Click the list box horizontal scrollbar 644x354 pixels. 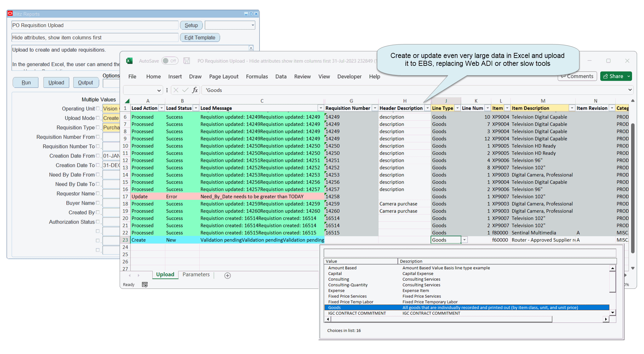(441, 319)
